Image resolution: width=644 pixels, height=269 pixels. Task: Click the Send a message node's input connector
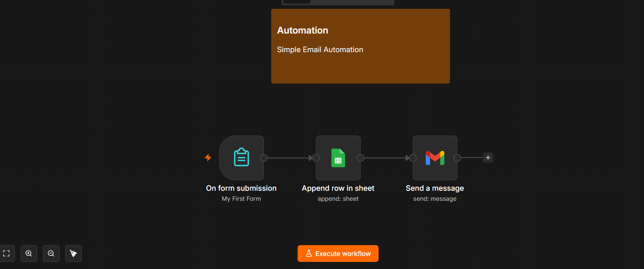(413, 158)
